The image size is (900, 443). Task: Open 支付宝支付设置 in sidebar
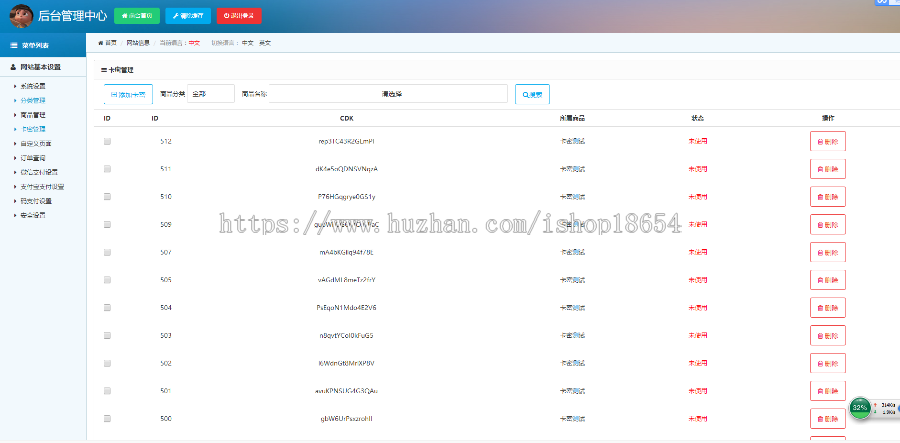(42, 186)
